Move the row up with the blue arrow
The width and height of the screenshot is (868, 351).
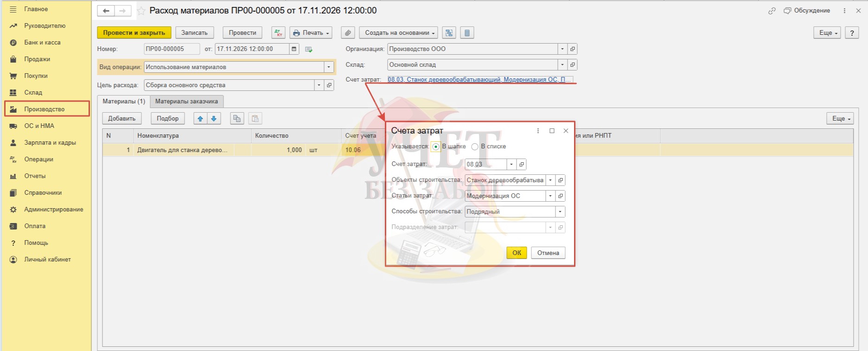[200, 119]
